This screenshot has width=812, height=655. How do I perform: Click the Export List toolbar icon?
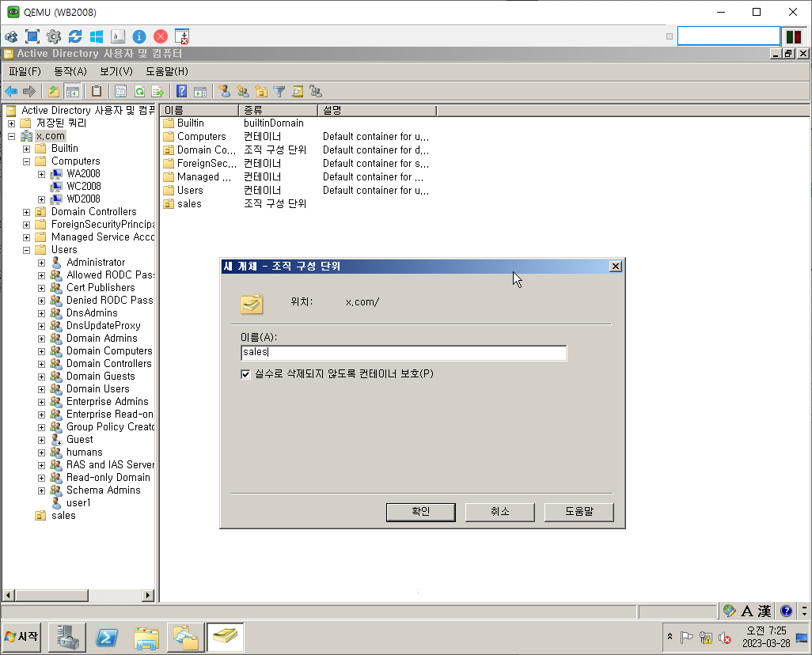(x=157, y=92)
